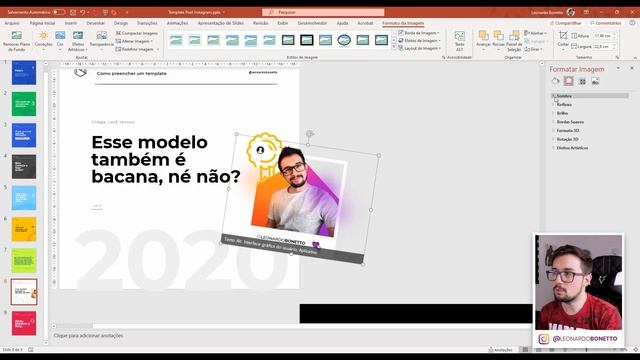Open Efeitos Artísticos in the ribbon

click(78, 41)
